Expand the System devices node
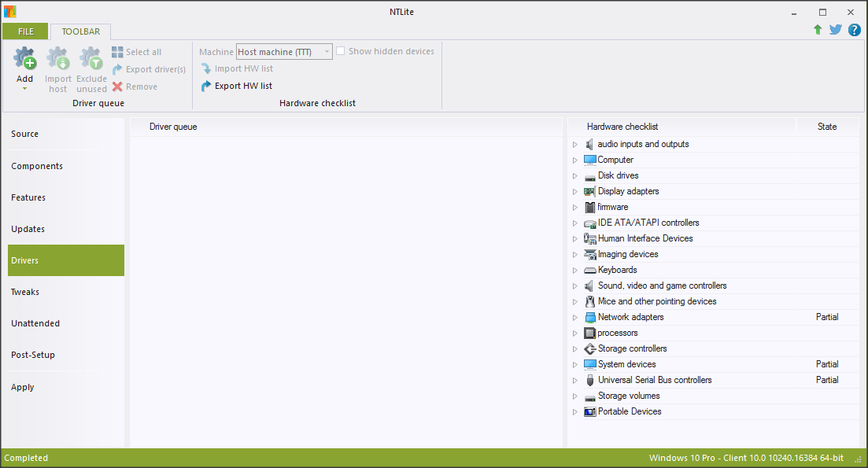The height and width of the screenshot is (468, 868). 575,365
